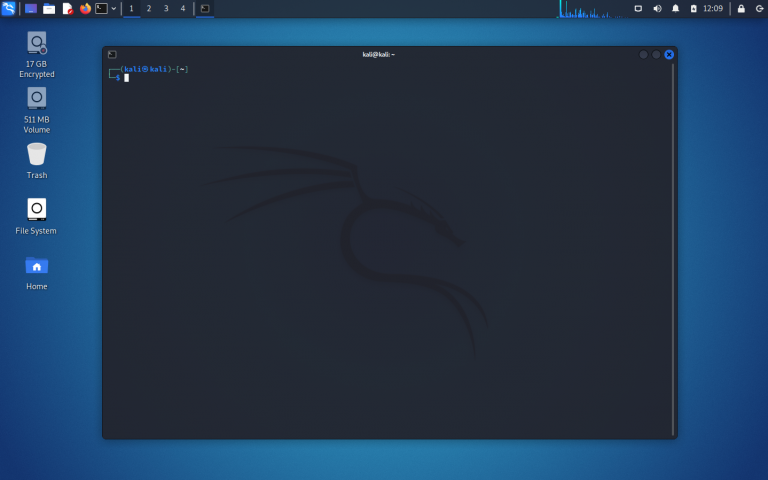Open the logout session icon
The height and width of the screenshot is (480, 768).
(759, 8)
